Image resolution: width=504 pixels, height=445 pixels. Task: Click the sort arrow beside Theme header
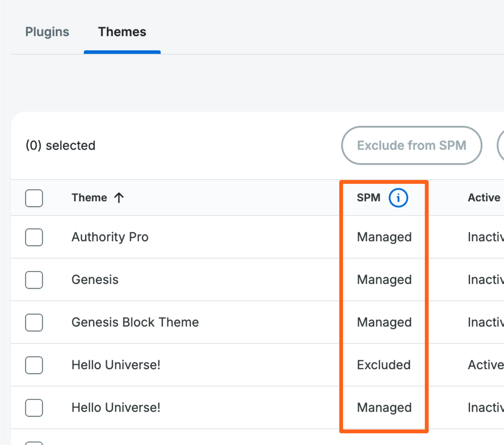pyautogui.click(x=119, y=198)
